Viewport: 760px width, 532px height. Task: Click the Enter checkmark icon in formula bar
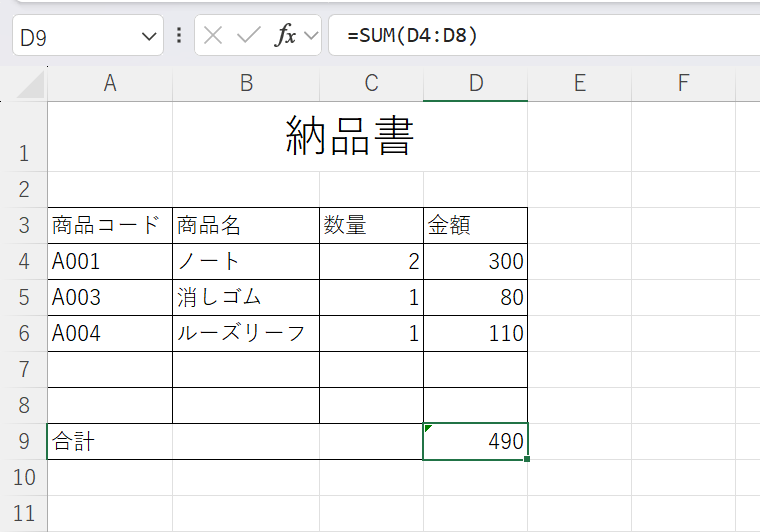pyautogui.click(x=249, y=35)
